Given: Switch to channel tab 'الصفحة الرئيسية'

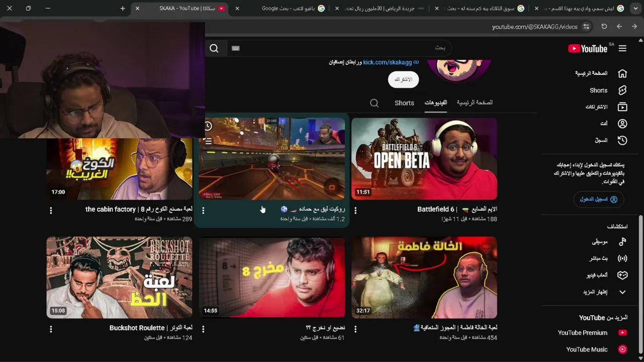Looking at the screenshot, I should click(474, 103).
